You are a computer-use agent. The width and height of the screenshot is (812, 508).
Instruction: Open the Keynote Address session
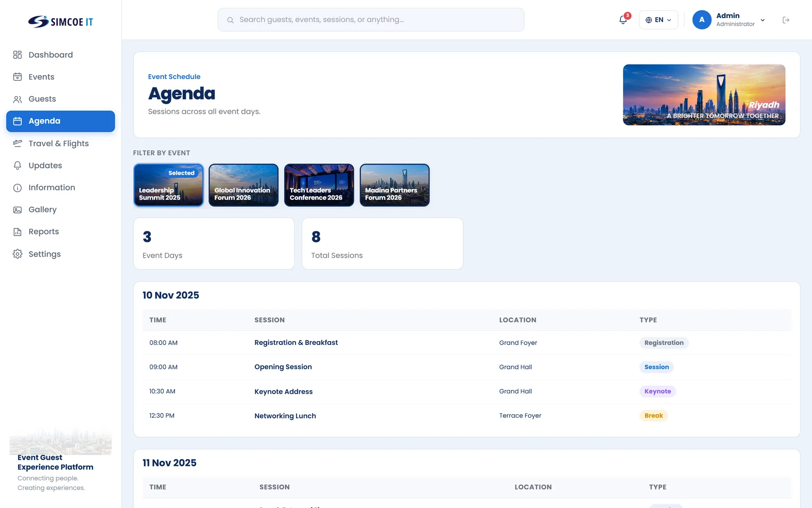point(283,391)
